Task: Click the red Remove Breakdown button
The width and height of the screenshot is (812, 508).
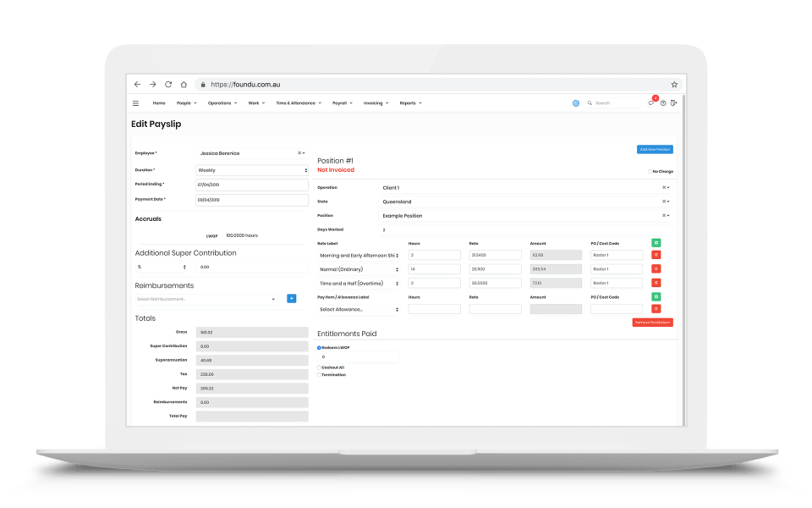Action: 652,323
